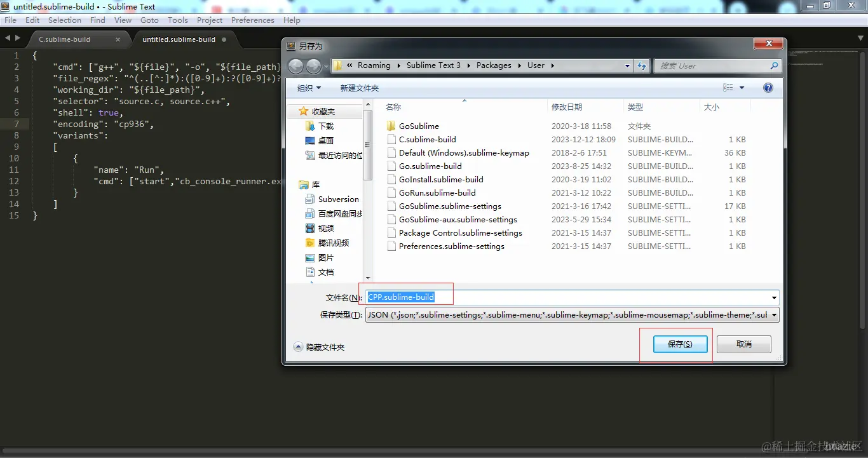868x458 pixels.
Task: Close the C.sublime-build tab
Action: click(118, 39)
